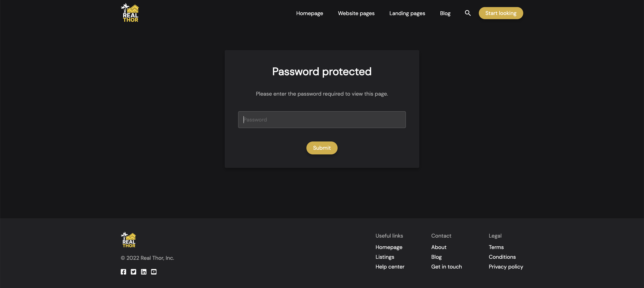Viewport: 644px width, 288px height.
Task: Open Homepage in the top navigation
Action: pos(309,13)
